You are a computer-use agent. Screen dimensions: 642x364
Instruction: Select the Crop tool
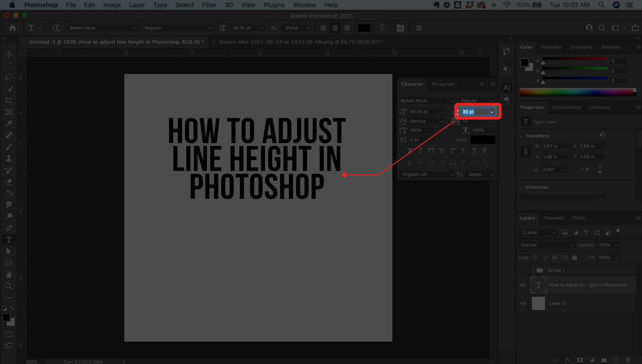coord(9,100)
